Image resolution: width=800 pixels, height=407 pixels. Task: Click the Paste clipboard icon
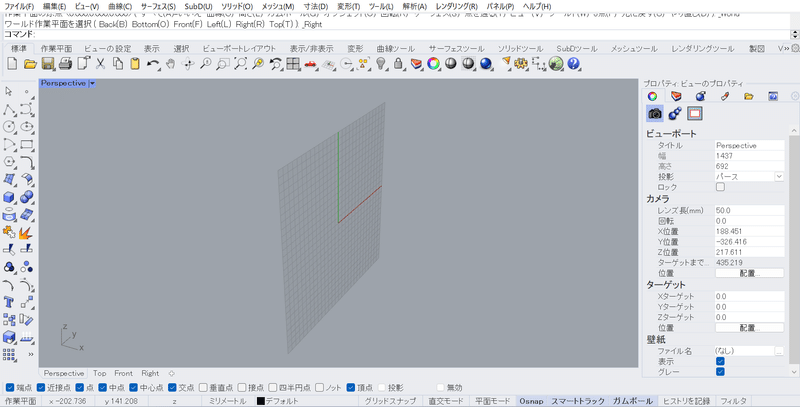coord(135,64)
